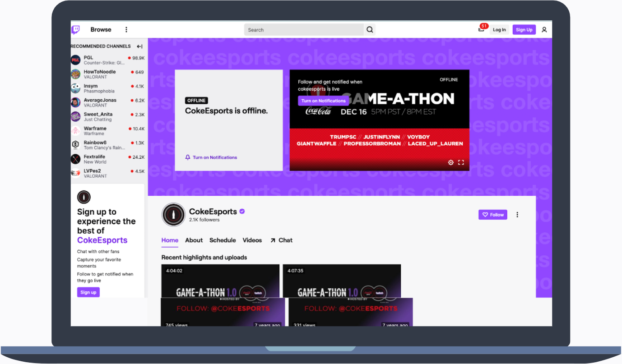The width and height of the screenshot is (622, 364).
Task: Switch to the About tab
Action: (x=194, y=240)
